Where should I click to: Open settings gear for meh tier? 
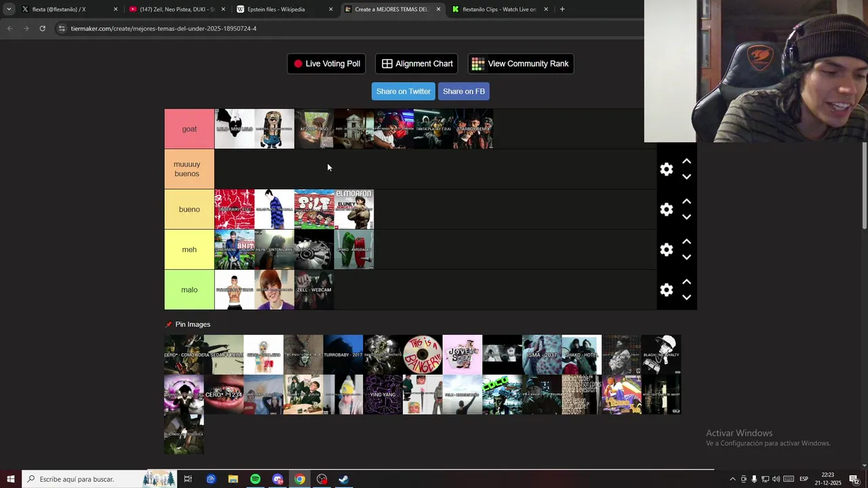(x=667, y=249)
